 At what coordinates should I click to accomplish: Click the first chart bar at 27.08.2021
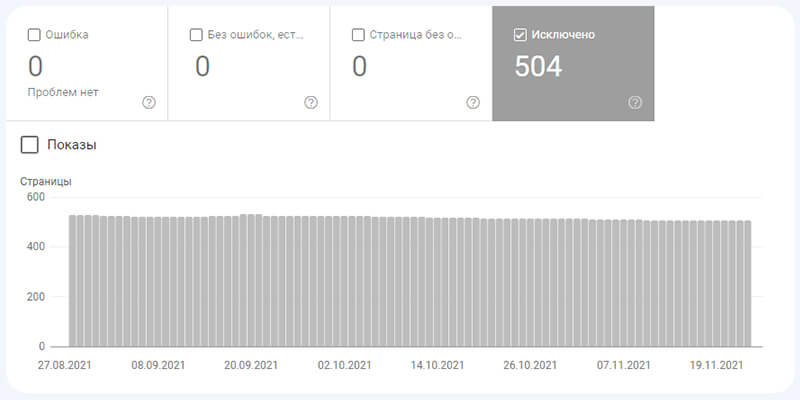[73, 280]
